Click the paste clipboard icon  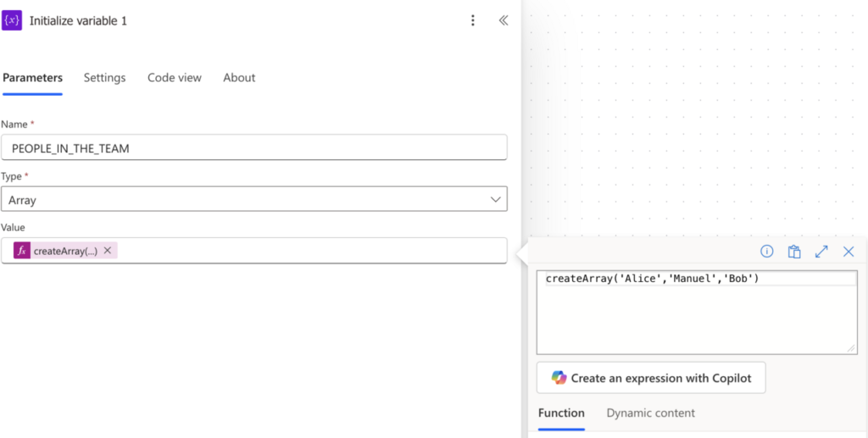pyautogui.click(x=794, y=252)
